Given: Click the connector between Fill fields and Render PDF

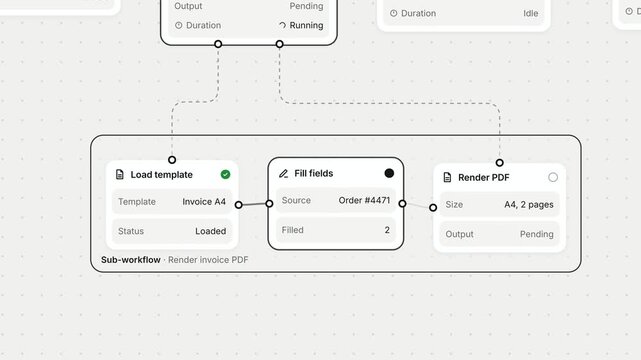Looking at the screenshot, I should click(x=418, y=206).
